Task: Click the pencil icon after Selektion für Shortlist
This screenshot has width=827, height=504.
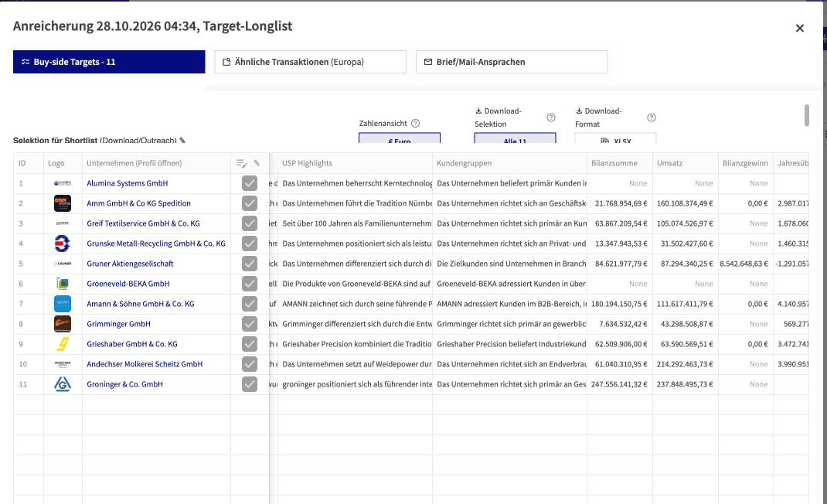Action: [x=182, y=141]
